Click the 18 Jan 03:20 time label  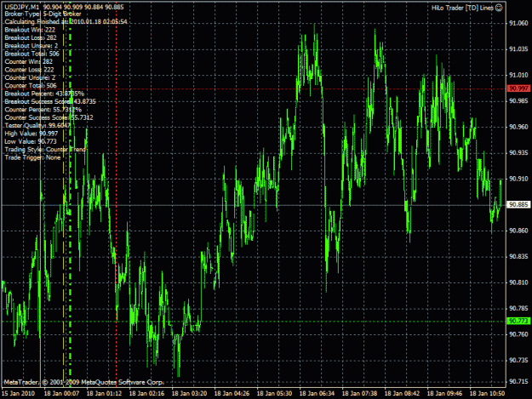(189, 393)
